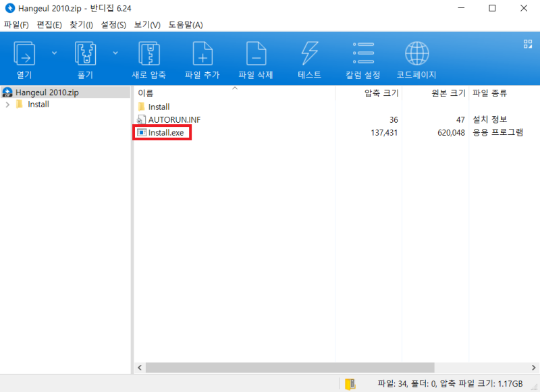Viewport: 540px width, 392px height.
Task: Open the 편집(E) menu
Action: tap(49, 25)
